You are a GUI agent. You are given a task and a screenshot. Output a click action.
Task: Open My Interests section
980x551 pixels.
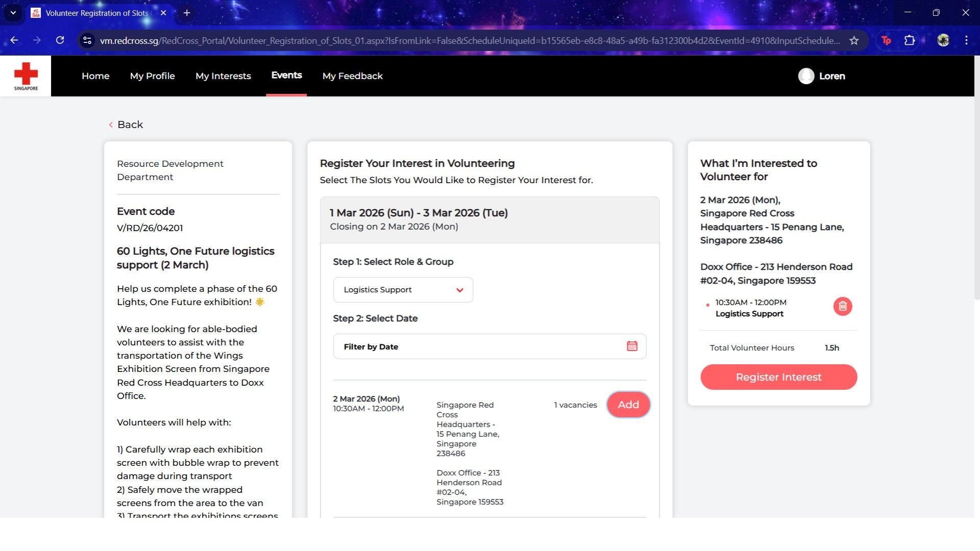coord(223,76)
